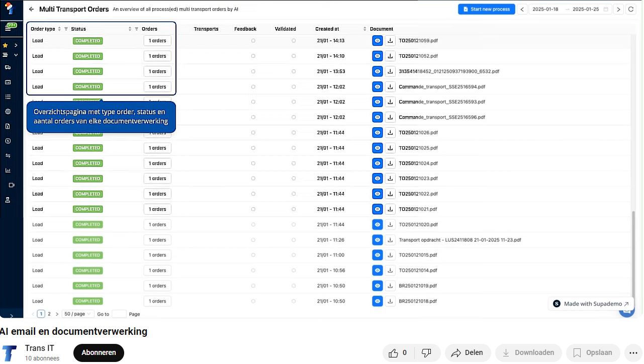
Task: Open 1 orders for TO250121025.pdf row
Action: click(x=157, y=148)
